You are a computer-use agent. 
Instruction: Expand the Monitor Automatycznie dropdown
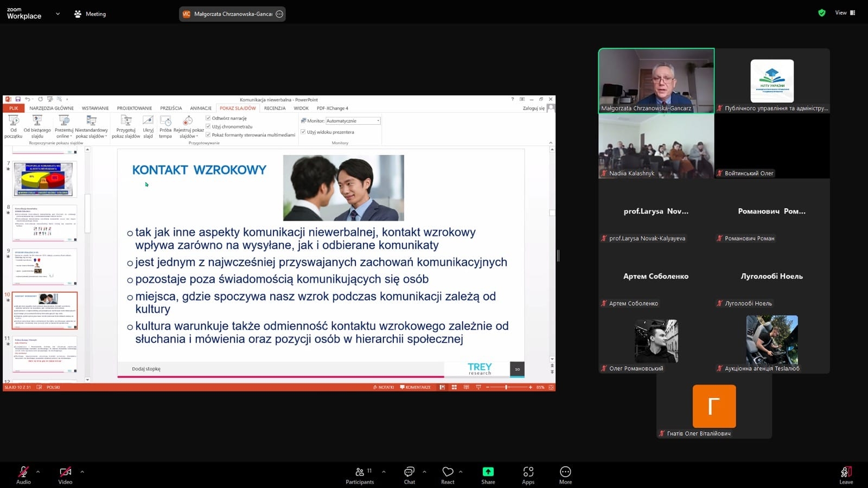click(x=378, y=121)
